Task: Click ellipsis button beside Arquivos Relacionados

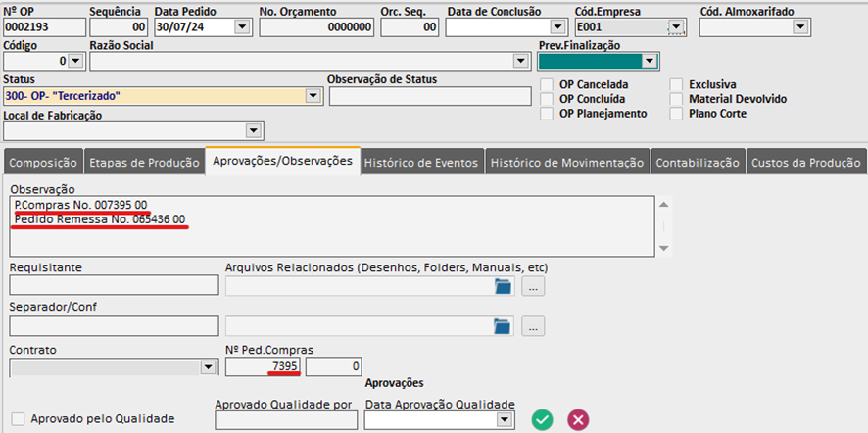Action: (x=533, y=287)
